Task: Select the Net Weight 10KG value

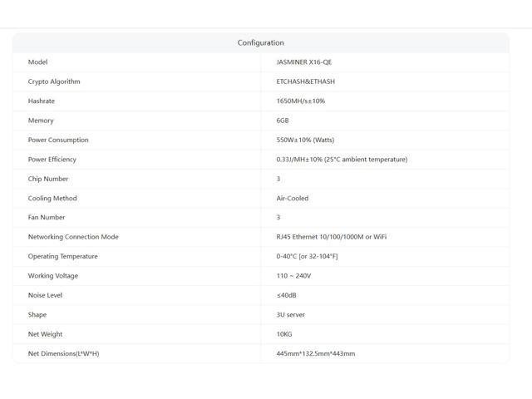Action: click(x=284, y=334)
